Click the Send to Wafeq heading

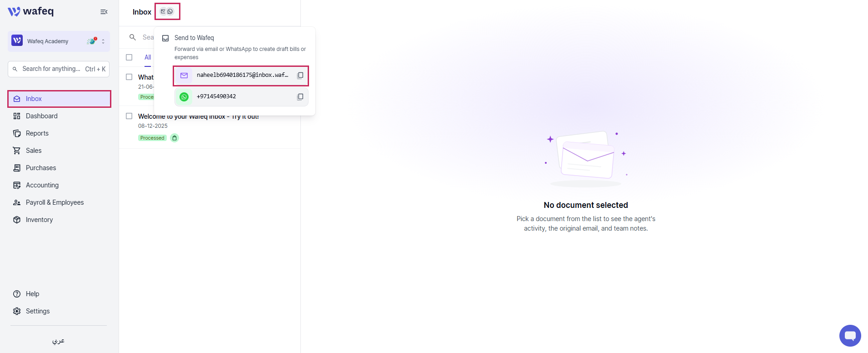(x=194, y=38)
